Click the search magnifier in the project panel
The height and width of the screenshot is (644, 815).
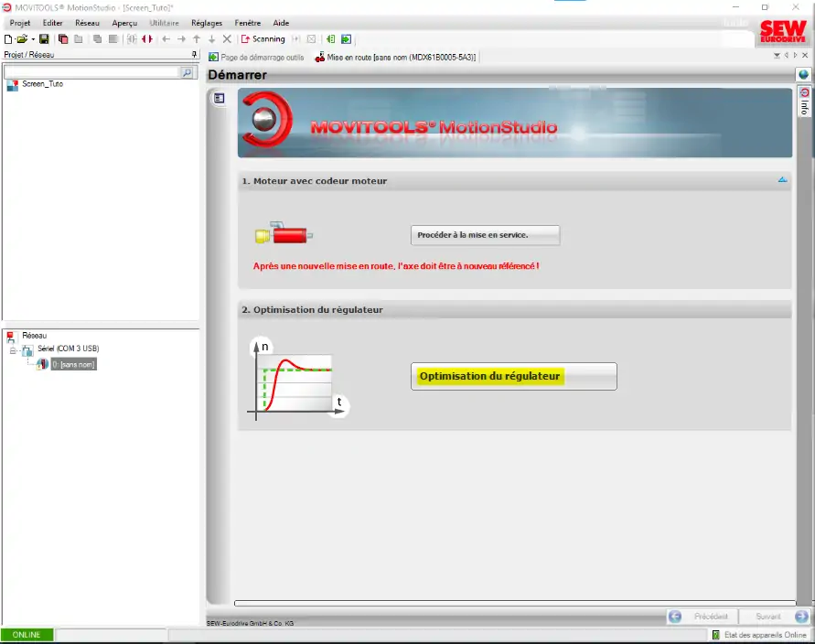(188, 71)
